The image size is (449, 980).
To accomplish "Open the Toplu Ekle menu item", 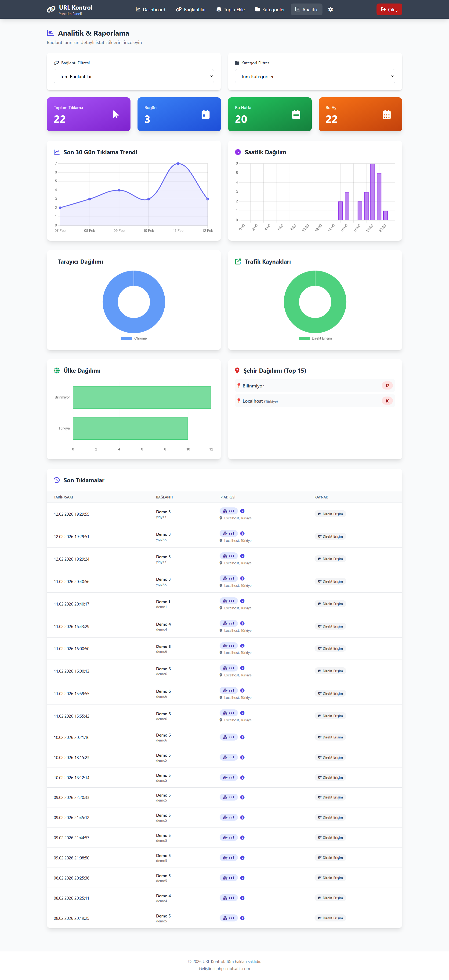I will coord(230,10).
